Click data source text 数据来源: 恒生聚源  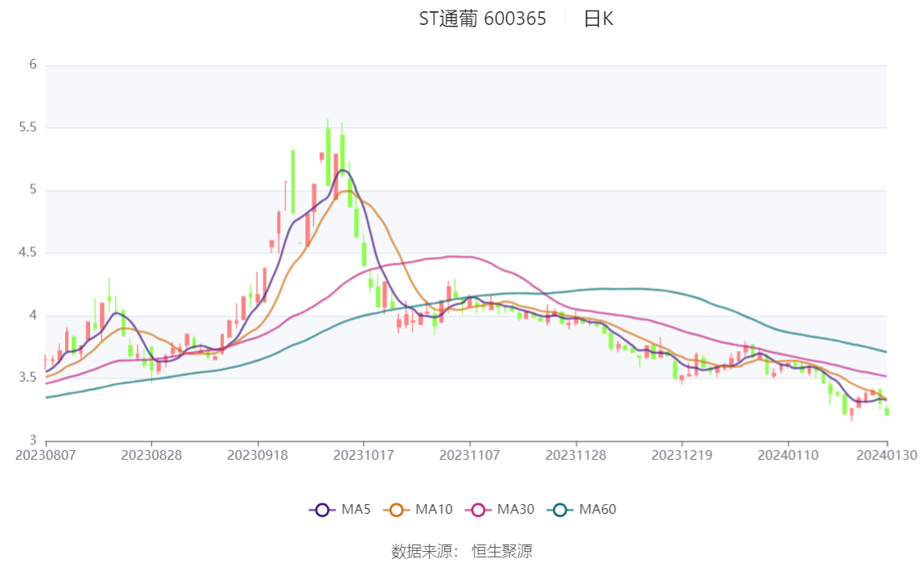coord(462,552)
